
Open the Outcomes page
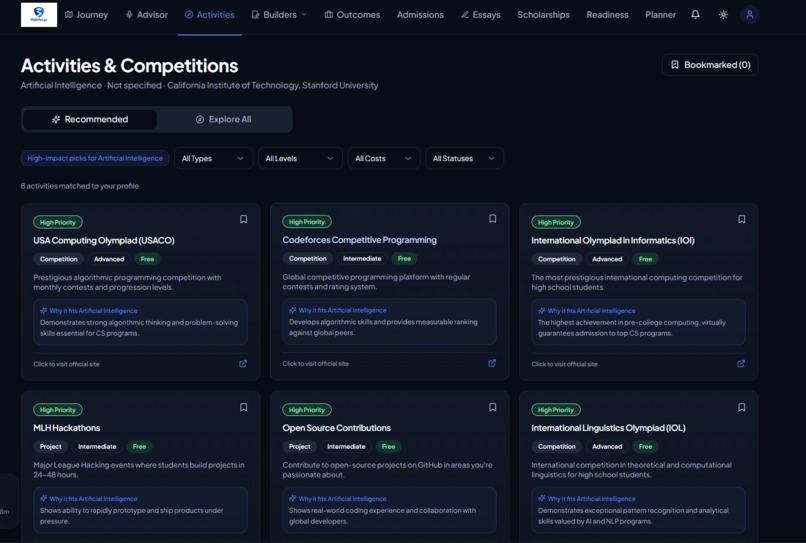coord(352,15)
